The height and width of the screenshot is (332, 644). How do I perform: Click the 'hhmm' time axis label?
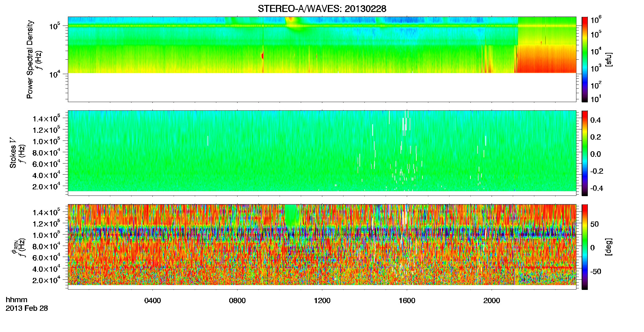[x=17, y=300]
